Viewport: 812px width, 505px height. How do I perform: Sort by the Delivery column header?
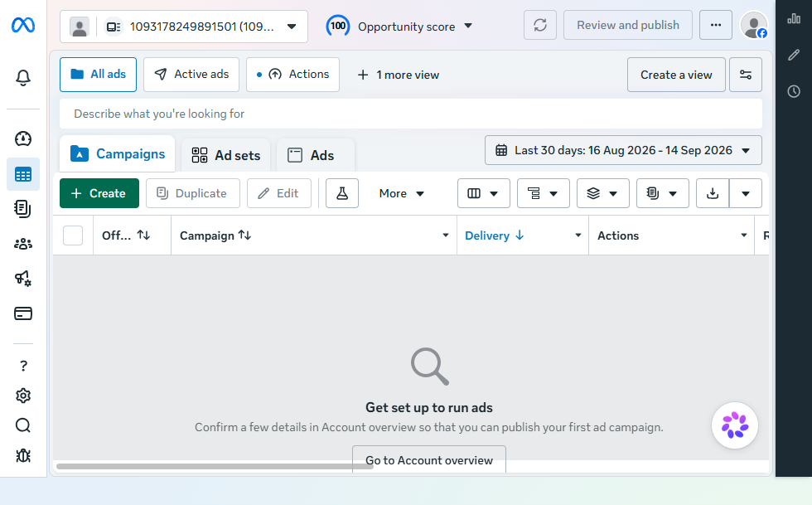coord(495,236)
